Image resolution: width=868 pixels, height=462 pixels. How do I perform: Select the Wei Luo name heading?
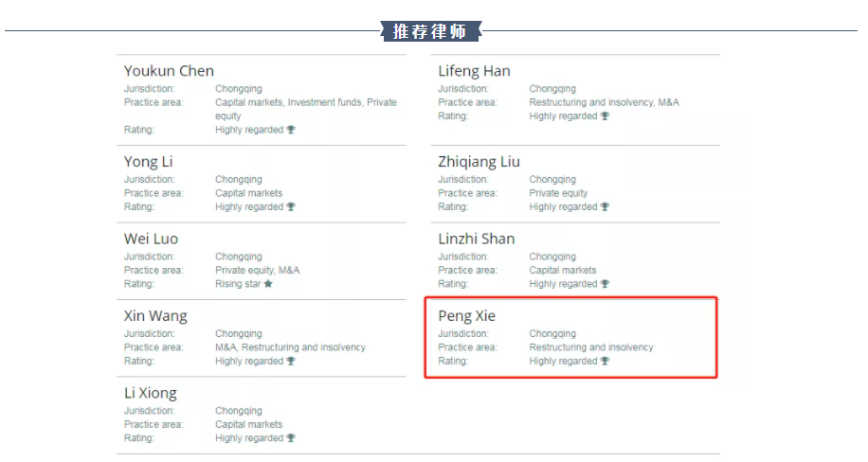pos(151,239)
